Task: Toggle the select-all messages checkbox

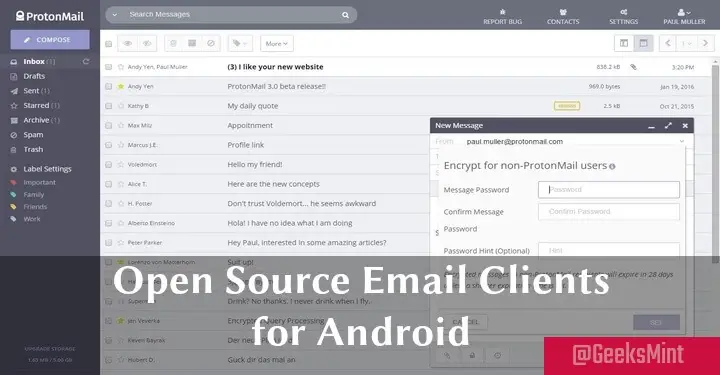Action: [108, 44]
